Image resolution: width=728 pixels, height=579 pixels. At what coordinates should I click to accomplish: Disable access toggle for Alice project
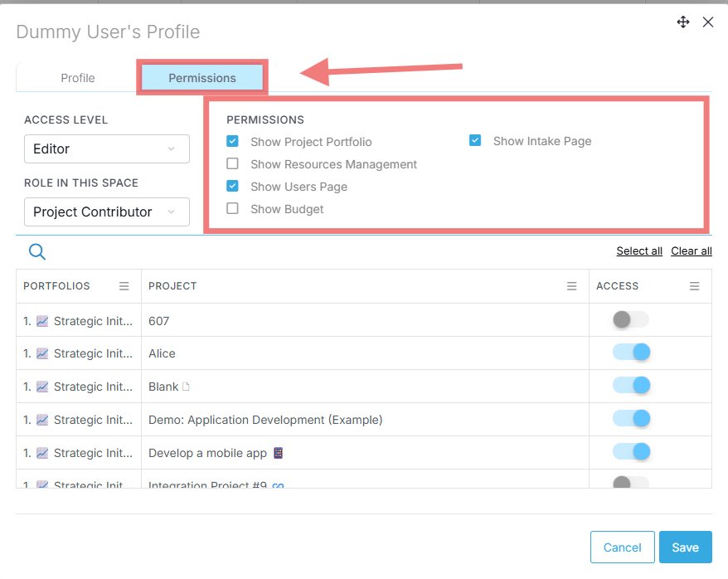pos(630,353)
